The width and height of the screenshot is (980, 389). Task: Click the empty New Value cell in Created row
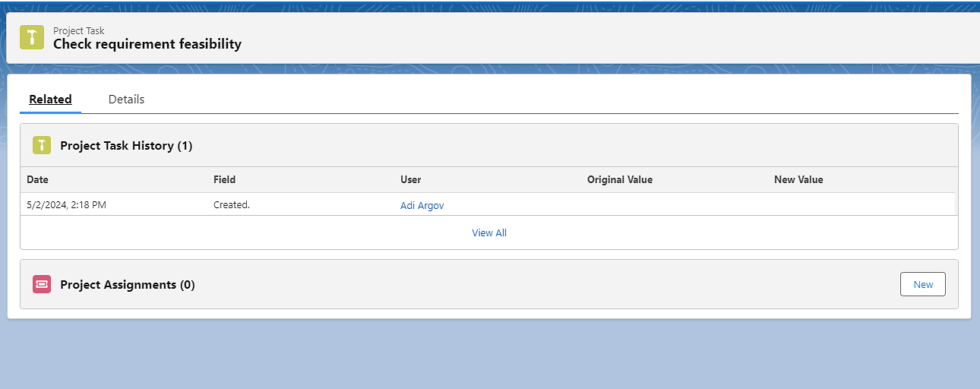tap(858, 205)
